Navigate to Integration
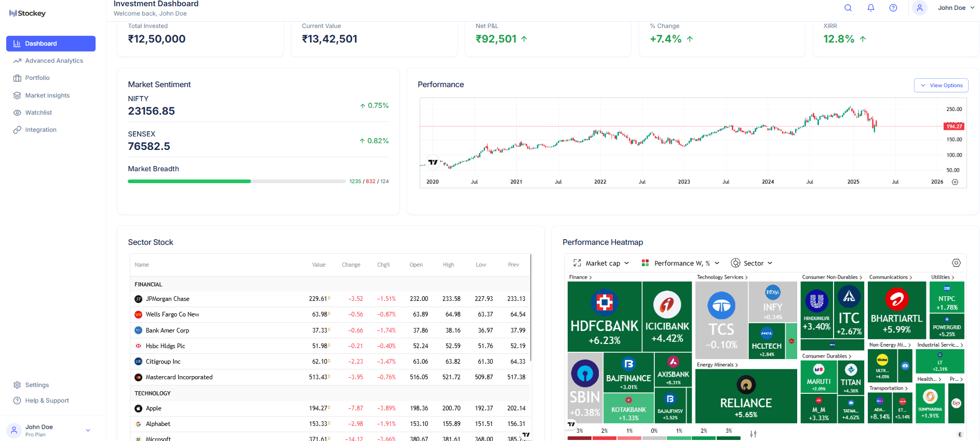Image resolution: width=980 pixels, height=441 pixels. click(x=51, y=130)
